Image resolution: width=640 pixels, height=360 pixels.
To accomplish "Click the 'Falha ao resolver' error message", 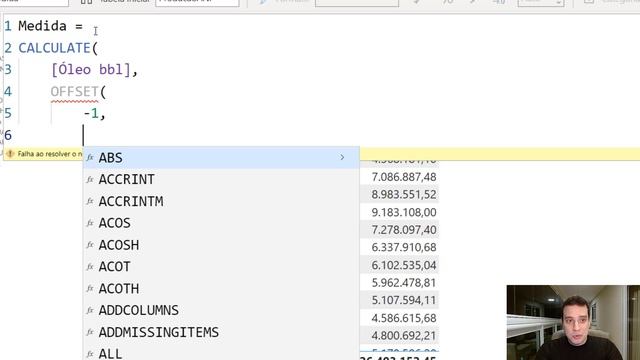I will pos(50,154).
